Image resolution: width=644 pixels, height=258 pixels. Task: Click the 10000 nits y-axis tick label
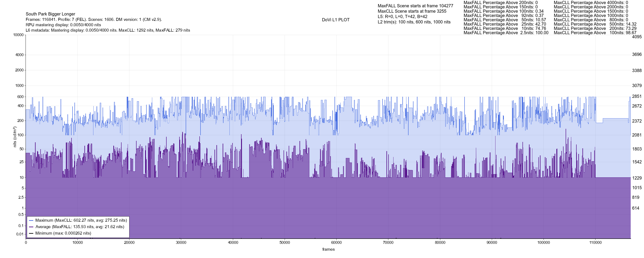[x=18, y=35]
